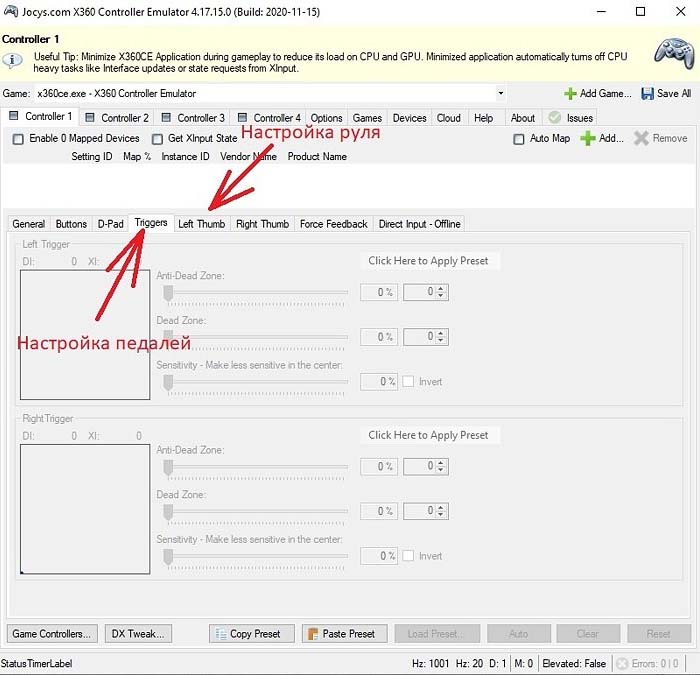Click the Auto button
The height and width of the screenshot is (675, 700).
519,634
